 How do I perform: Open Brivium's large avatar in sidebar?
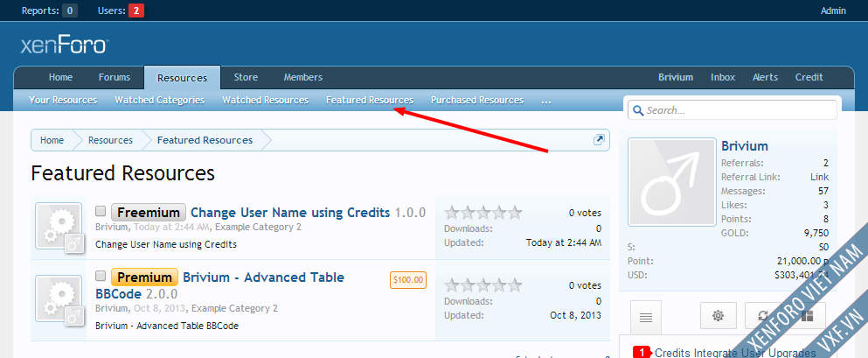(x=671, y=182)
